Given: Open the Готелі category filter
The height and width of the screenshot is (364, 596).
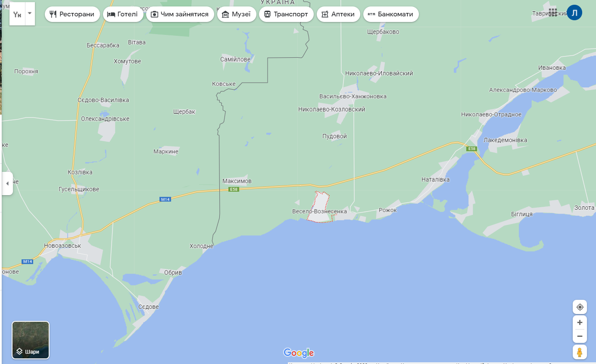Looking at the screenshot, I should tap(123, 14).
